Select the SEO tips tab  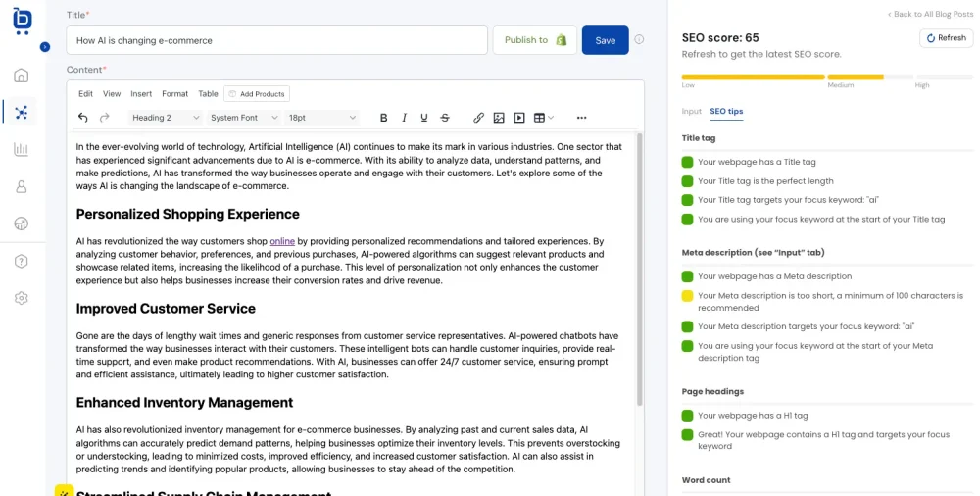tap(726, 112)
